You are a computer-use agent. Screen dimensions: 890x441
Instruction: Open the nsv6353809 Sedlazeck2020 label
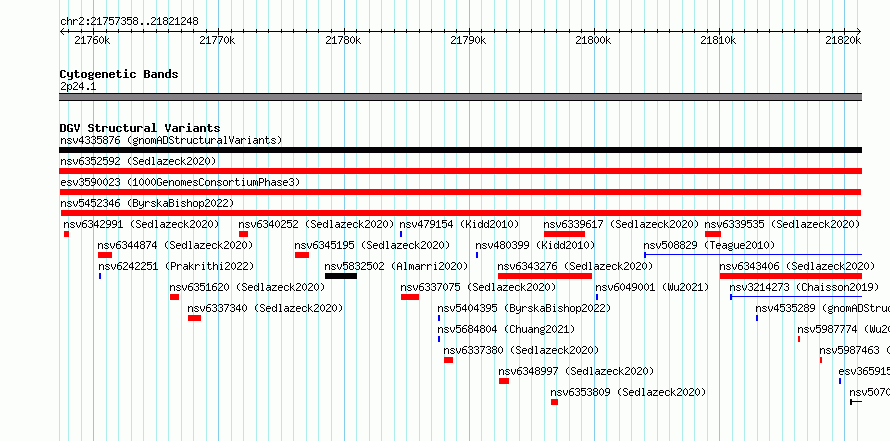[x=628, y=392]
